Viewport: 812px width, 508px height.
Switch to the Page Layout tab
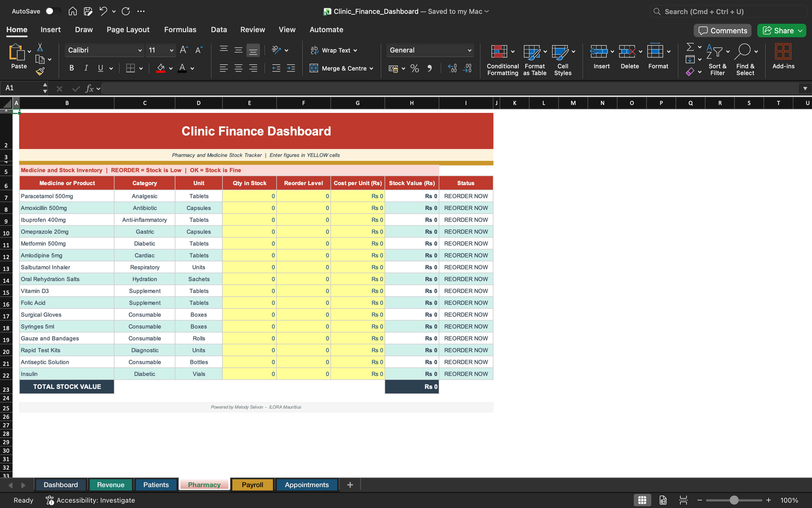click(128, 30)
